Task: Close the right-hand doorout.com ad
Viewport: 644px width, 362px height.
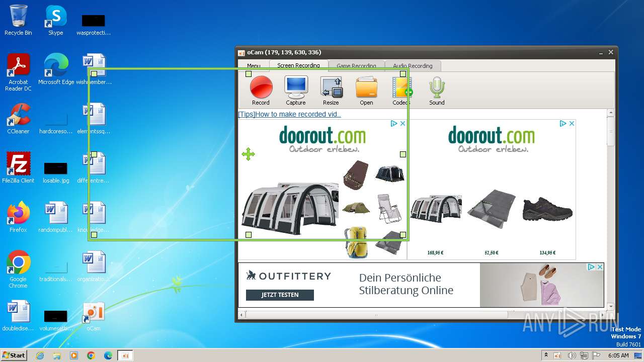Action: (x=572, y=124)
